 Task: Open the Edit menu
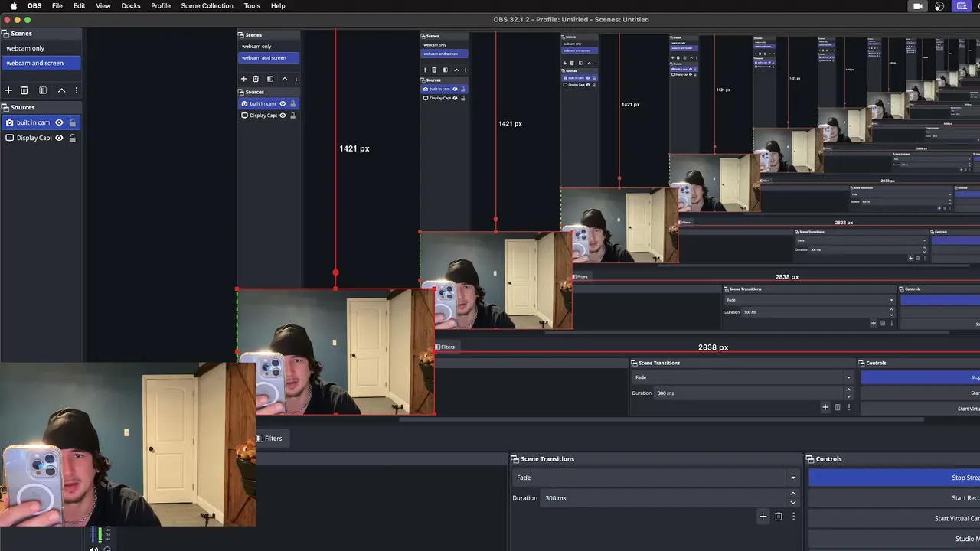(x=79, y=6)
